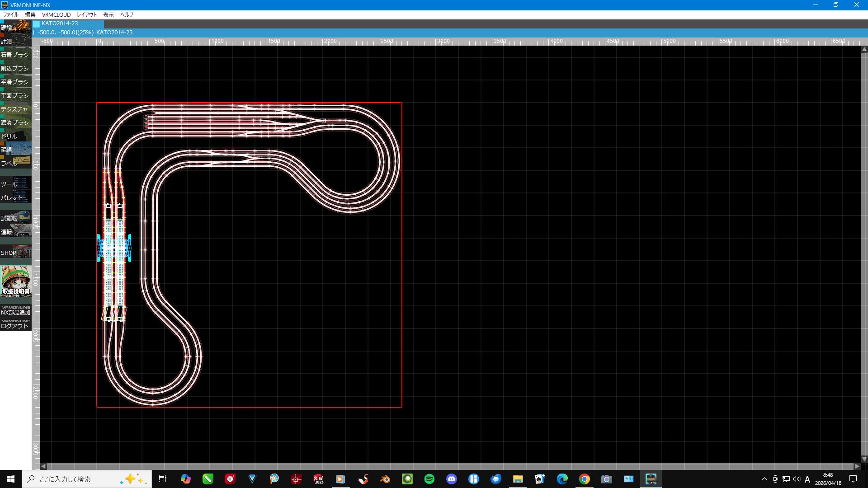Pick the テクスチャ texture tool
Screen dimensions: 868x488
coord(16,108)
